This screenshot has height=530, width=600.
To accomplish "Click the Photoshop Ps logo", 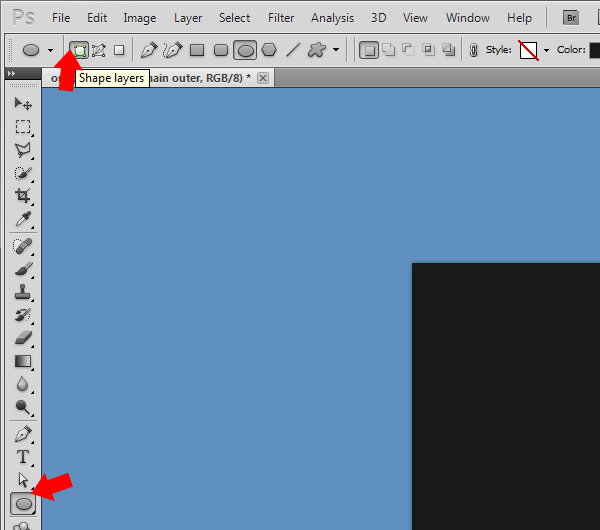I will click(x=23, y=18).
